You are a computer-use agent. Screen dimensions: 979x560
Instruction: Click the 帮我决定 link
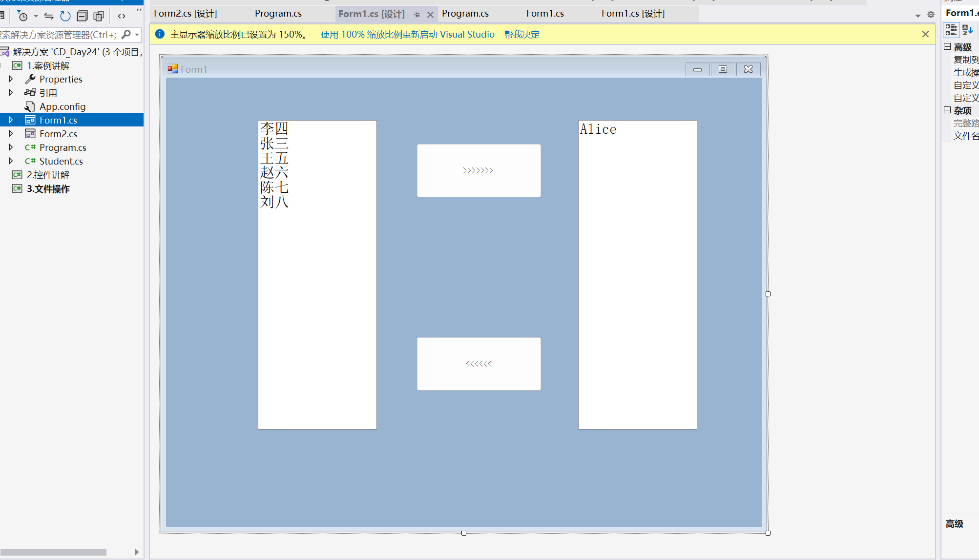(521, 34)
